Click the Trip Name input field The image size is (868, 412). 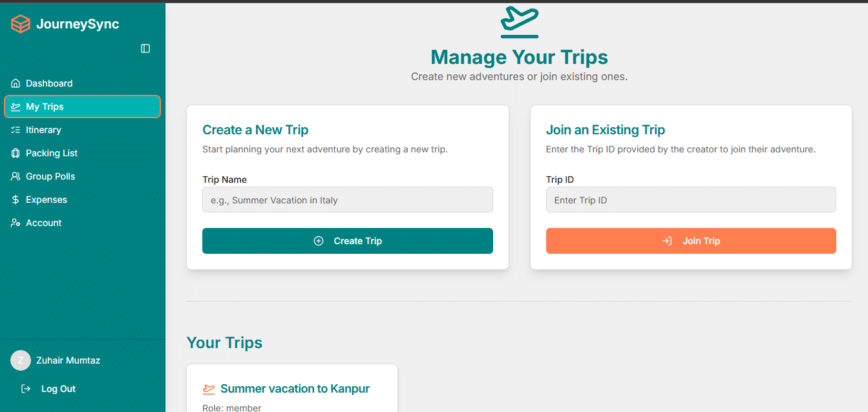(x=347, y=200)
